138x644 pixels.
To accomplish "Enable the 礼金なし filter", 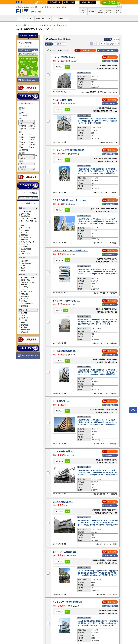I will tap(30, 129).
